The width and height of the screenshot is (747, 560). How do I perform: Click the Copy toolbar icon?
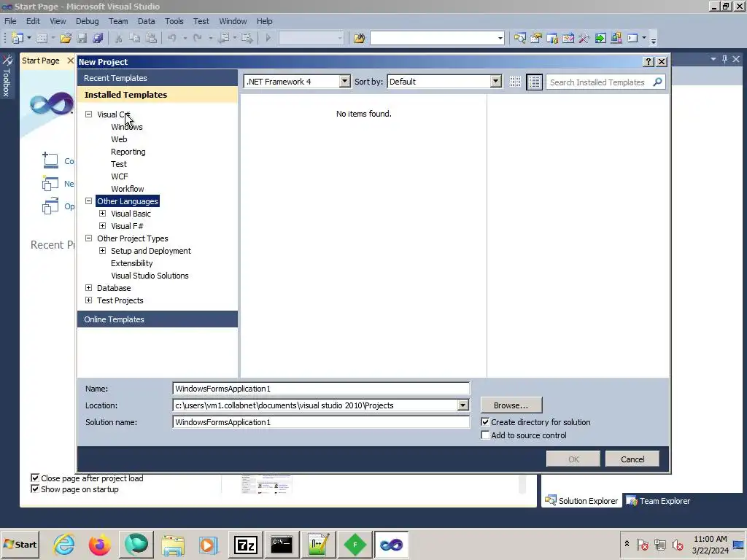135,38
